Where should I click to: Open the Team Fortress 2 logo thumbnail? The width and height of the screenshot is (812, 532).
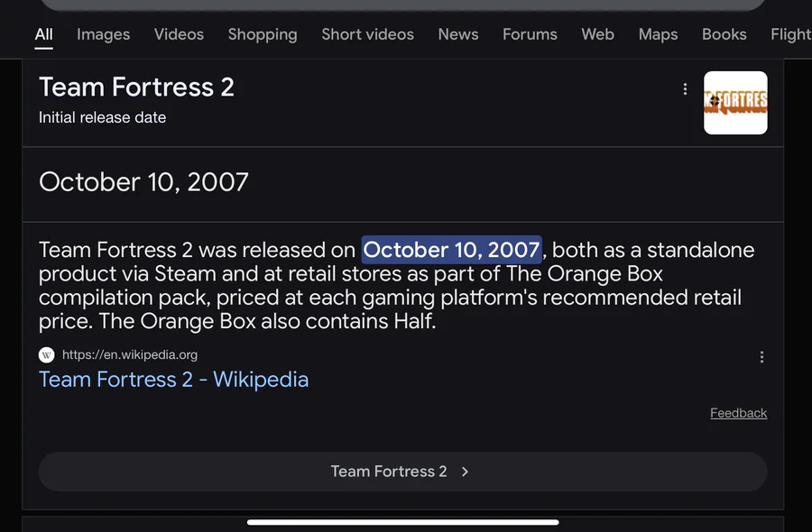click(735, 103)
